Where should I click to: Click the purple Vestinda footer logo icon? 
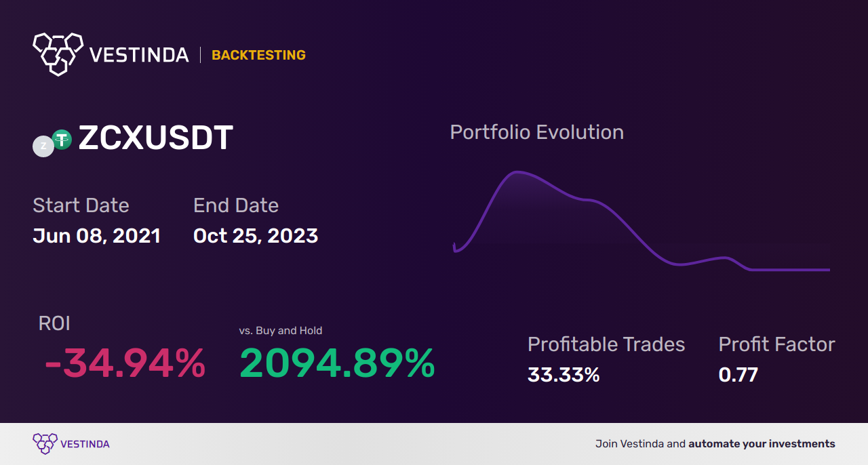click(45, 444)
